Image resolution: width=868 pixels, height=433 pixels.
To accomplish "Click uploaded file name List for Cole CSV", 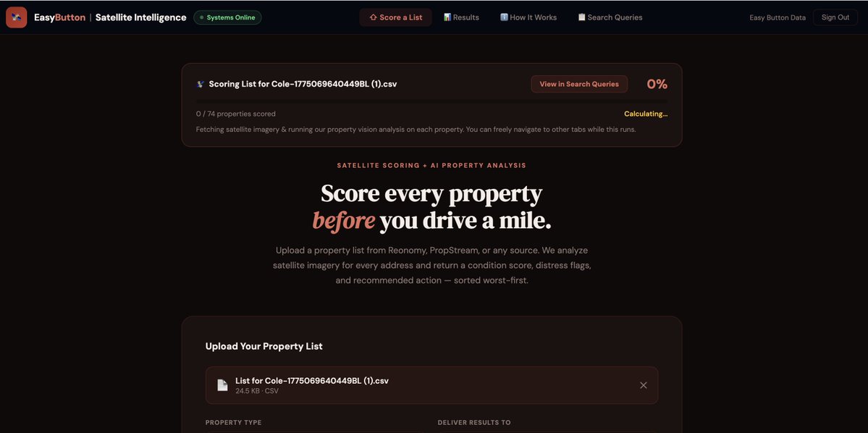I will [x=312, y=381].
